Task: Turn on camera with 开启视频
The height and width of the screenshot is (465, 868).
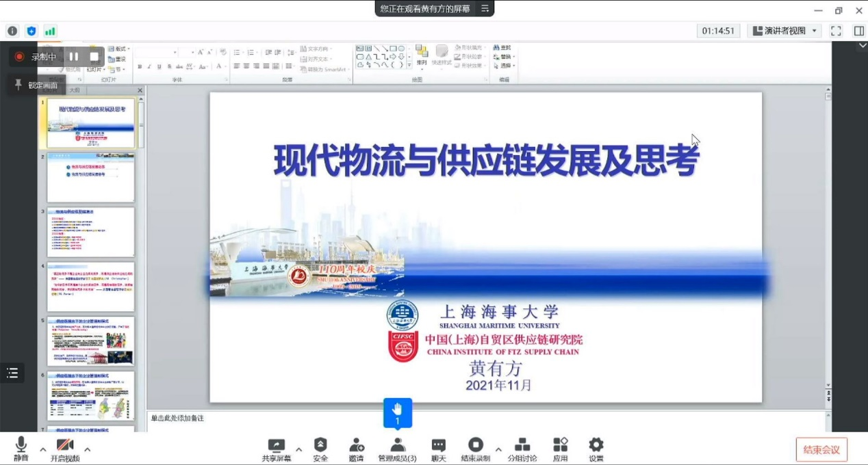Action: click(65, 449)
